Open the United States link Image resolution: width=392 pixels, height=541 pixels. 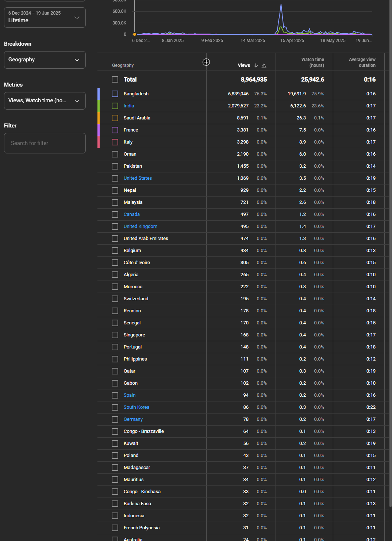[x=138, y=178]
